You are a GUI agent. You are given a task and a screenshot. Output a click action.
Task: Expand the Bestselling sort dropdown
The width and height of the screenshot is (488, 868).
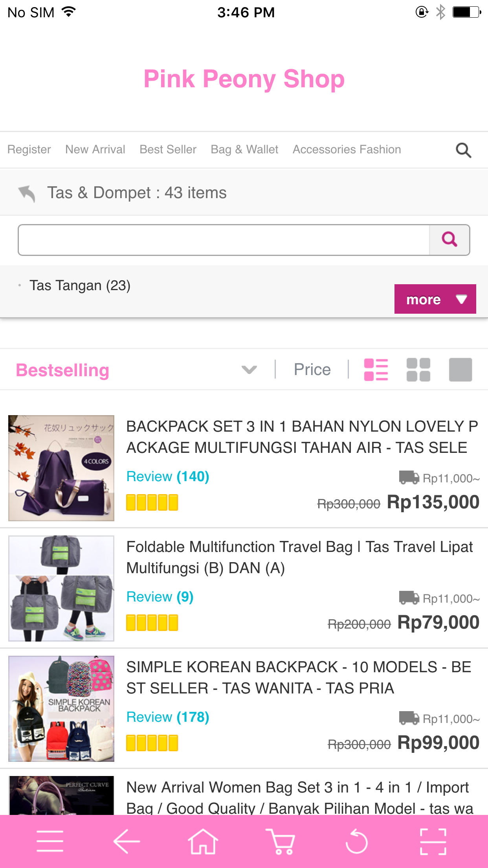point(249,370)
